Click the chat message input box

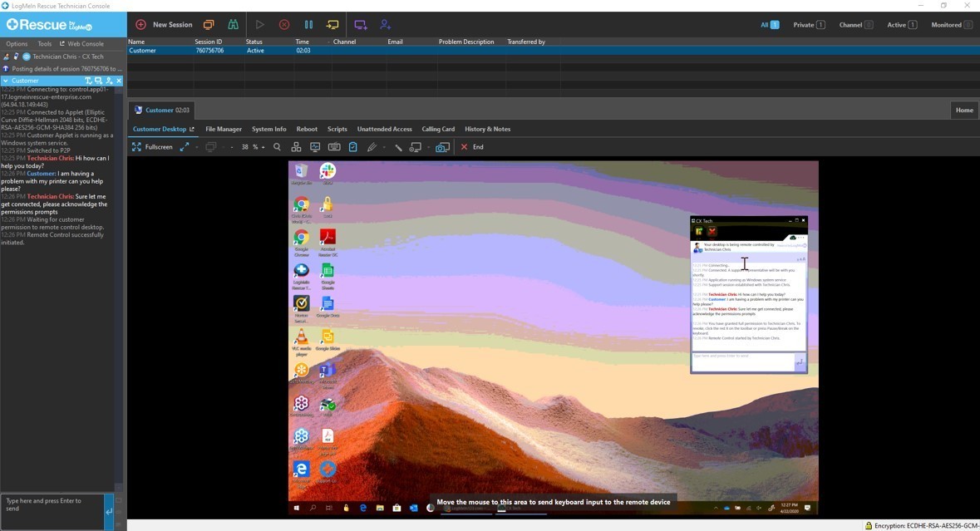(x=52, y=510)
